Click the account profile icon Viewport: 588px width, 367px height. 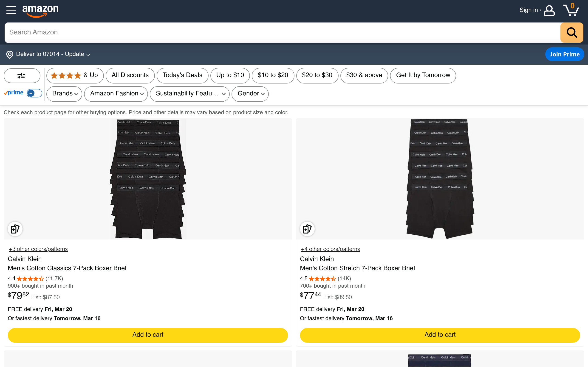[x=549, y=11]
